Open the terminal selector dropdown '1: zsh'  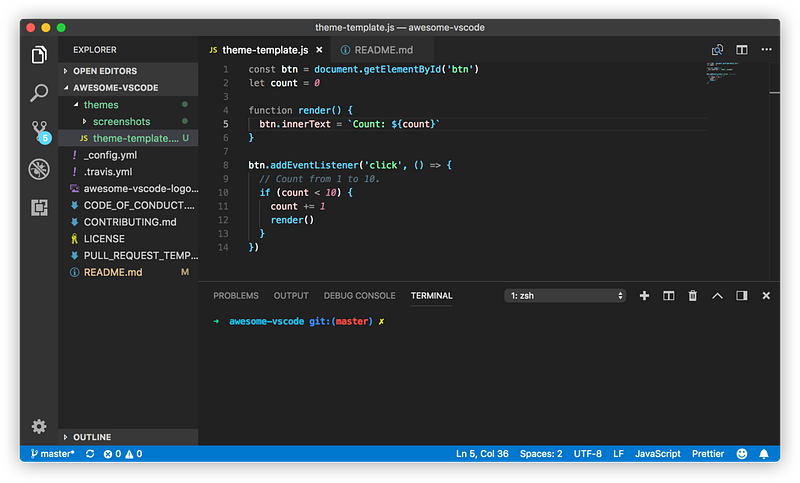pos(566,296)
